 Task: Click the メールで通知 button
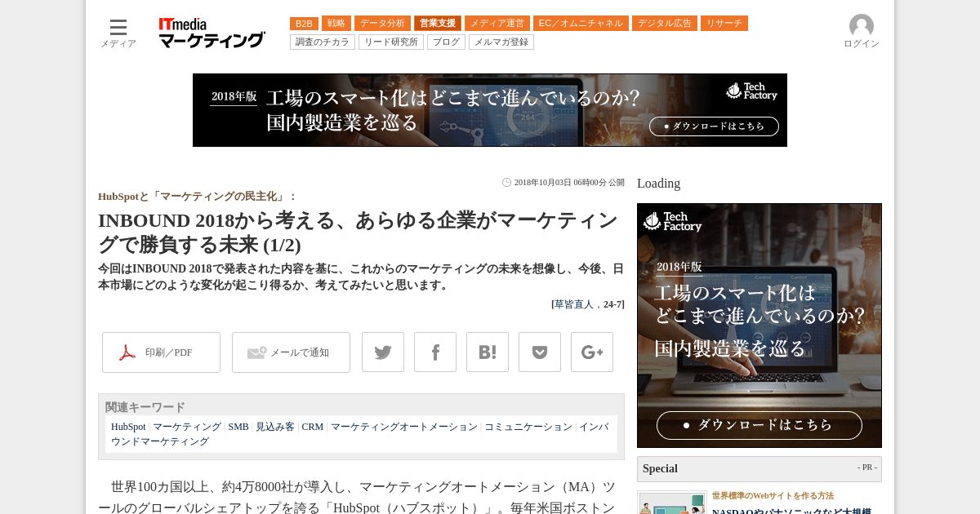291,352
